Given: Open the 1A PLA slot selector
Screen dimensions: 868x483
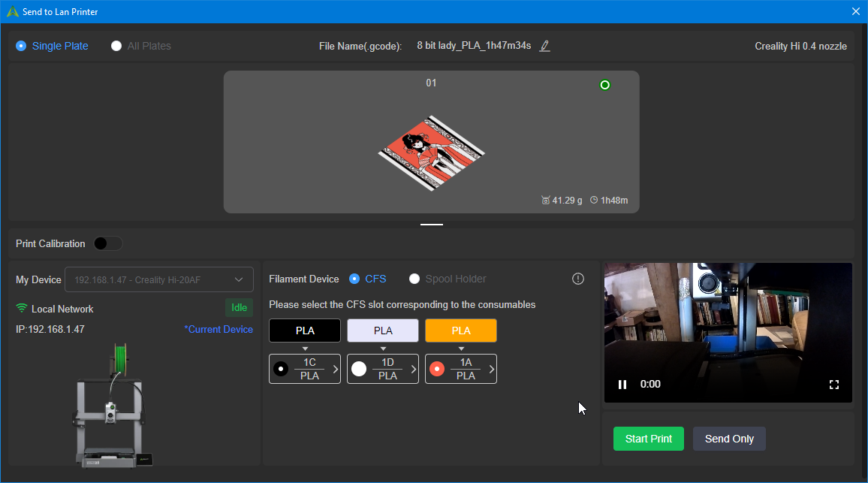Looking at the screenshot, I should pos(460,369).
